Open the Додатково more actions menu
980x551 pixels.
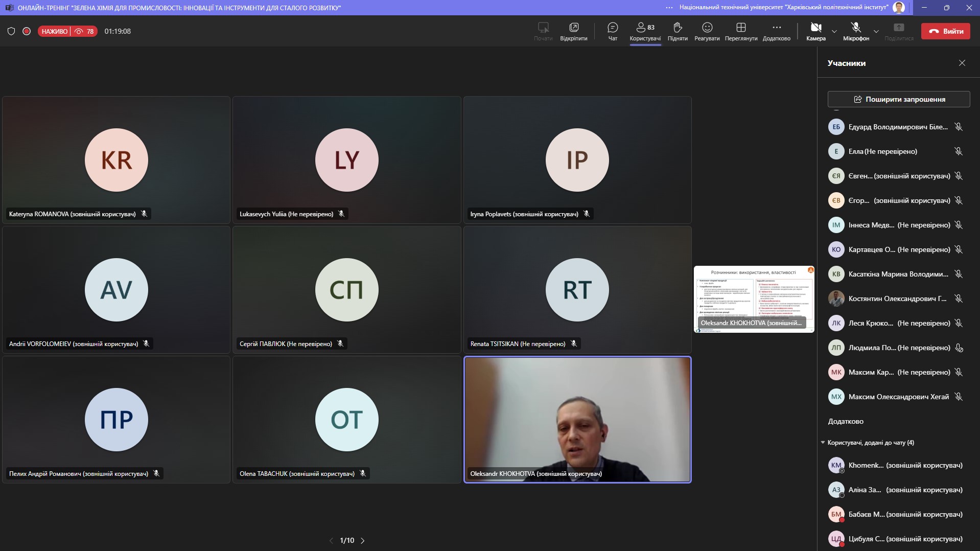pos(776,31)
